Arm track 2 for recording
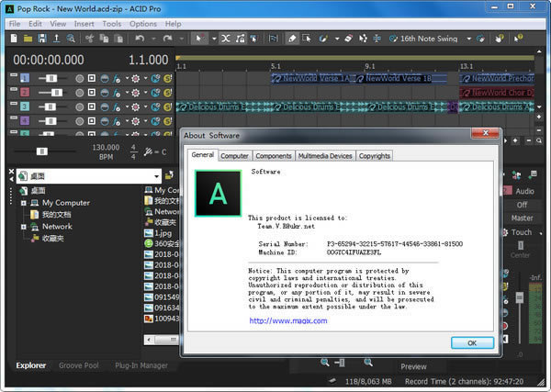 tap(80, 93)
